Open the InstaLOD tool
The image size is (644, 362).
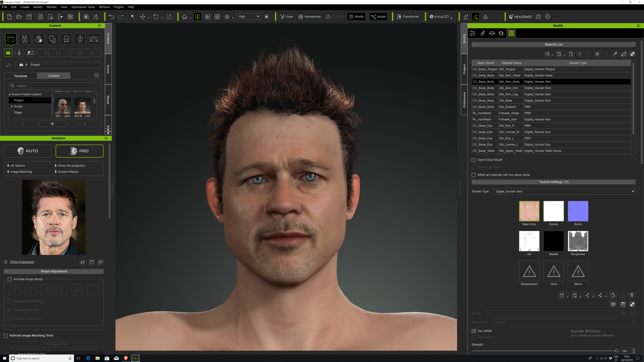[x=439, y=17]
